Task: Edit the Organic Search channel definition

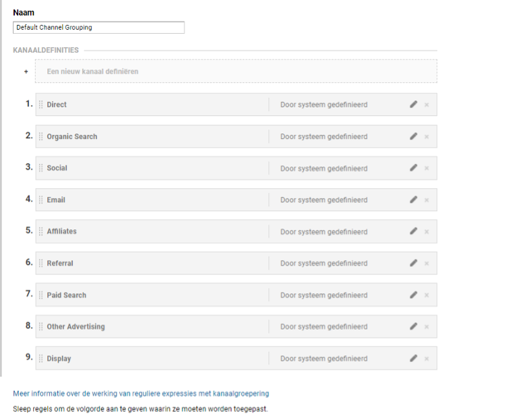Action: tap(413, 136)
